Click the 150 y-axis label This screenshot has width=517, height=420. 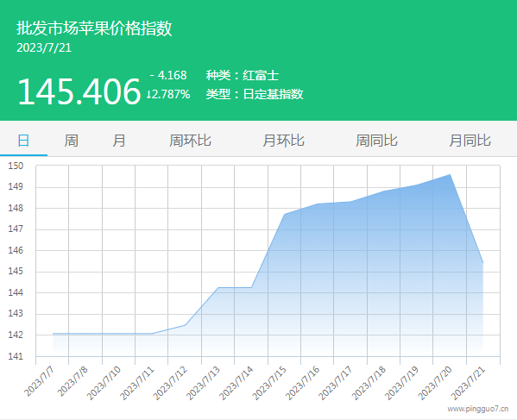[x=16, y=166]
